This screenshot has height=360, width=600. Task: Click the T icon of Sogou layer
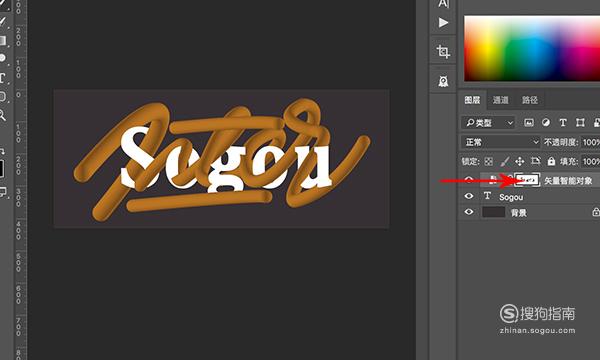(x=487, y=196)
